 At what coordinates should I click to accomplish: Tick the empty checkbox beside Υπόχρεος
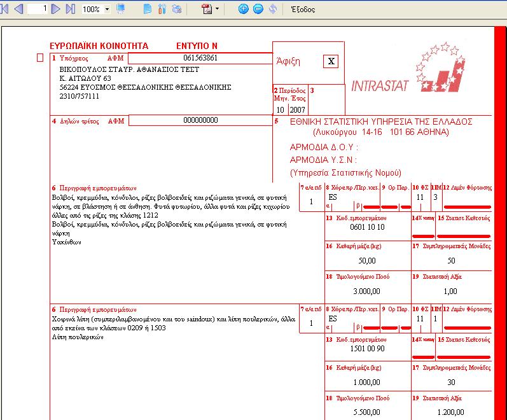pos(40,58)
